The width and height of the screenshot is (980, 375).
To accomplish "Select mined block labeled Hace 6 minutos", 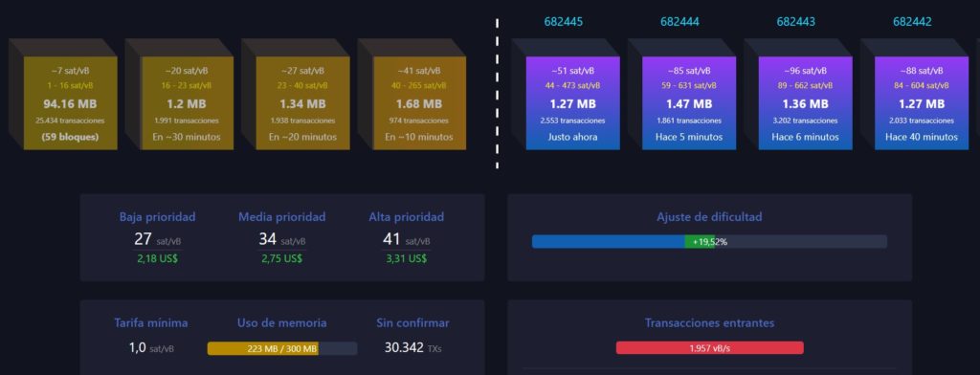I will point(805,103).
